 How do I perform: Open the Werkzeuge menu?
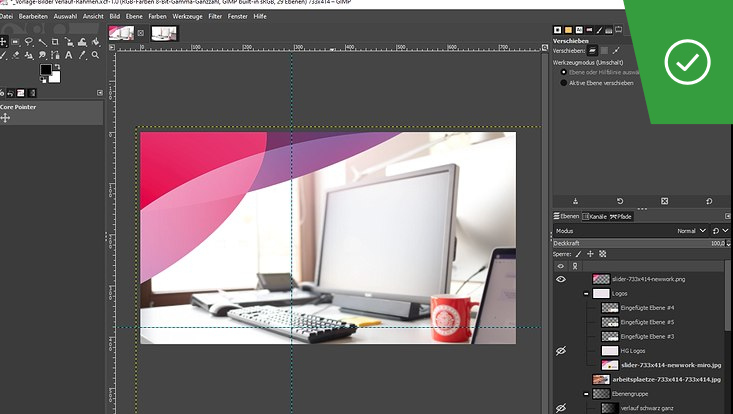[x=187, y=16]
